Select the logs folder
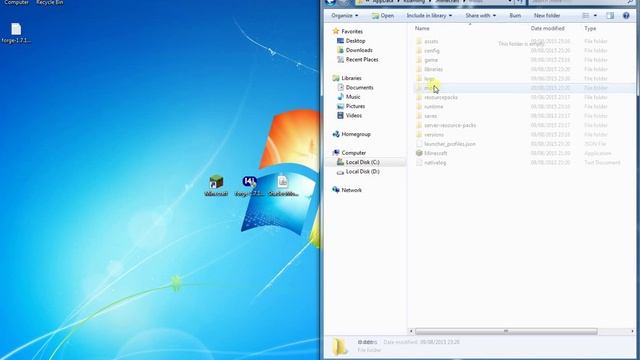The image size is (640, 360). pyautogui.click(x=429, y=78)
